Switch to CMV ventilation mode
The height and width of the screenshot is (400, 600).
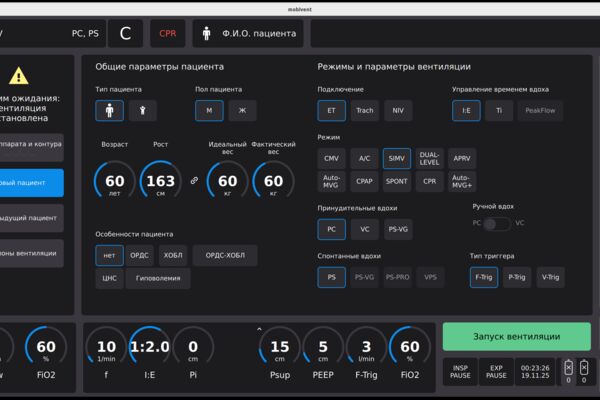point(331,158)
